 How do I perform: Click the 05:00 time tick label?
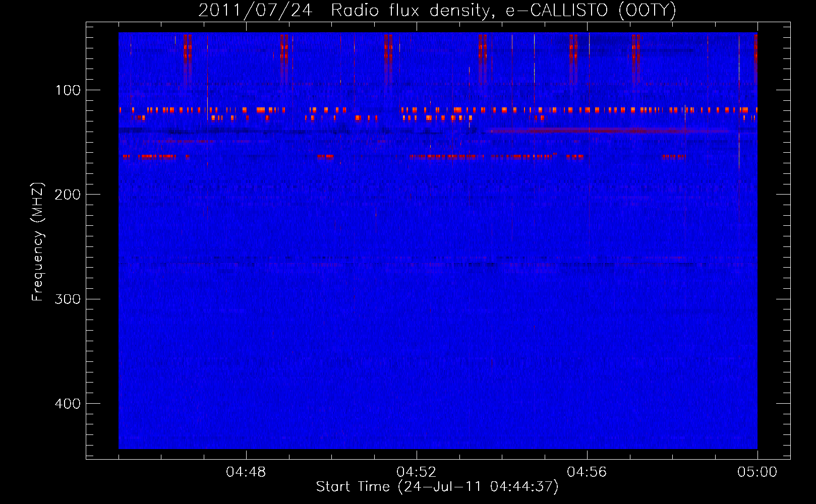point(757,472)
